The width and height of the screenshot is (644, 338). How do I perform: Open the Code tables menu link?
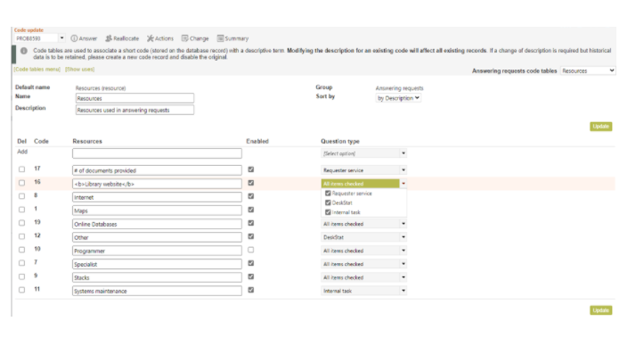[37, 69]
